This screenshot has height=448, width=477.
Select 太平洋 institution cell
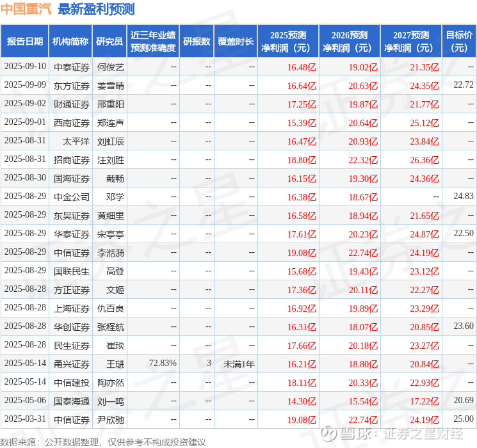[x=76, y=141]
